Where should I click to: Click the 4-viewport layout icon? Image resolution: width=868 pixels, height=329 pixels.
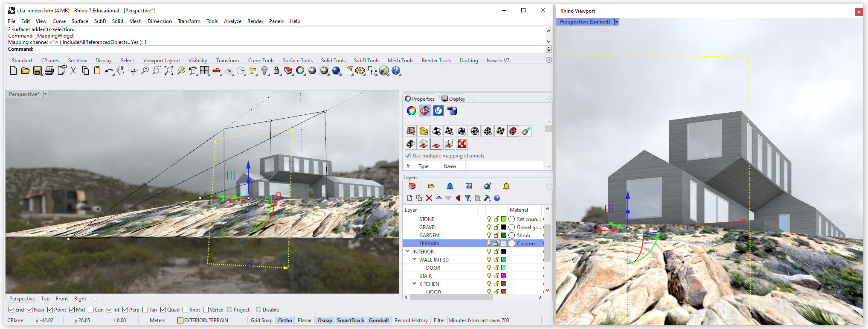point(205,71)
